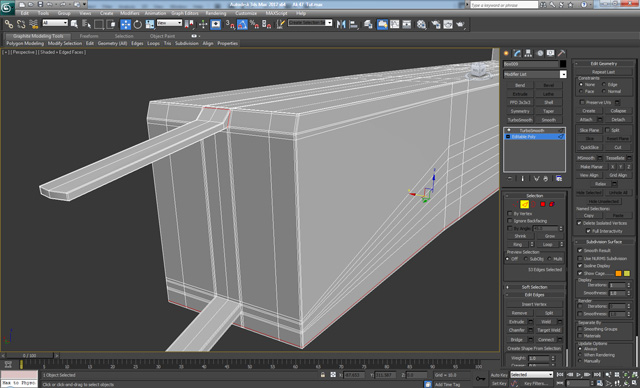
Task: Enable Use NURMS Subdivision checkbox
Action: pos(580,258)
